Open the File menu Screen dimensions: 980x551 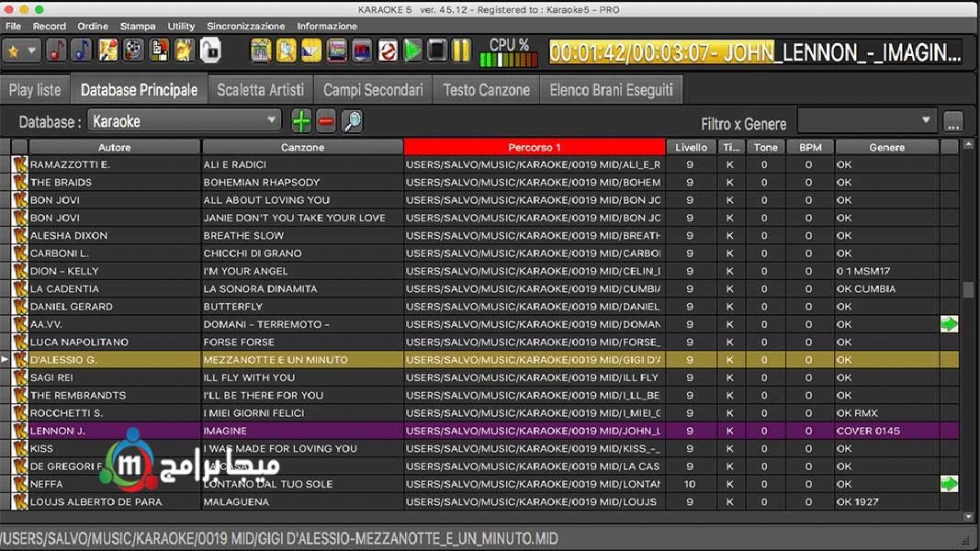point(13,27)
